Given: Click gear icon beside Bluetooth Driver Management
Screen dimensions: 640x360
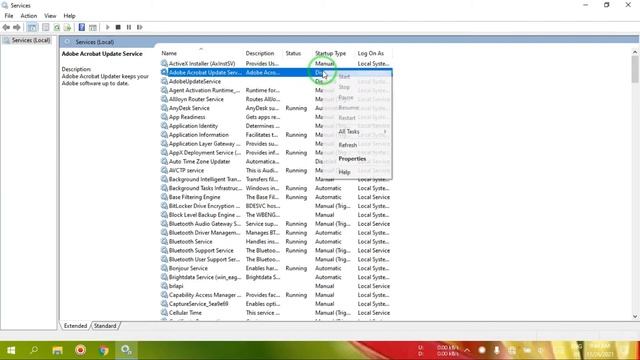Looking at the screenshot, I should 164,233.
